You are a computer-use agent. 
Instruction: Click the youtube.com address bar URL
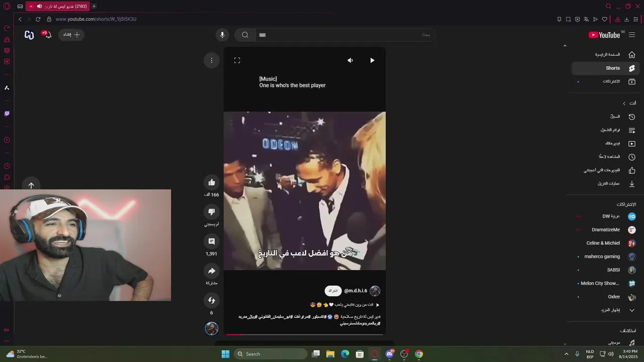96,19
